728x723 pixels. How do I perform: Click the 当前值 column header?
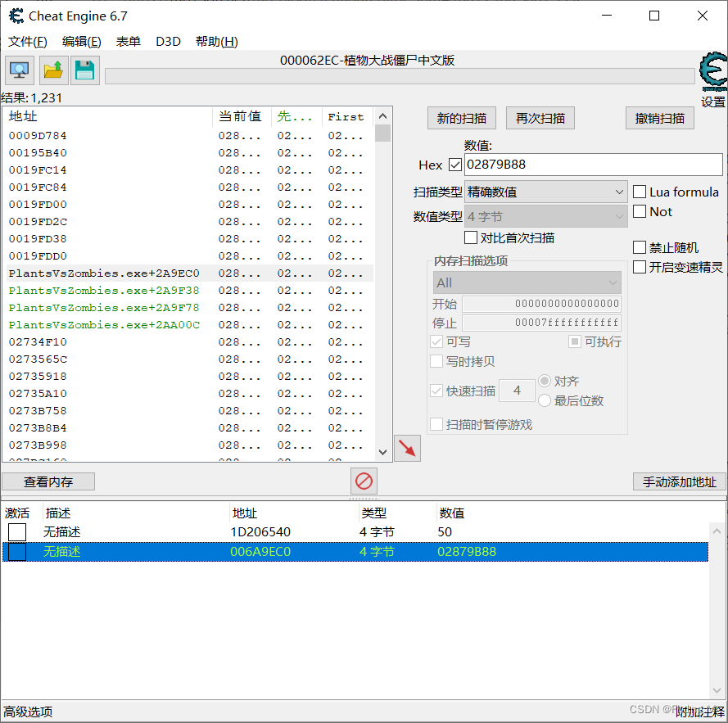pyautogui.click(x=242, y=116)
